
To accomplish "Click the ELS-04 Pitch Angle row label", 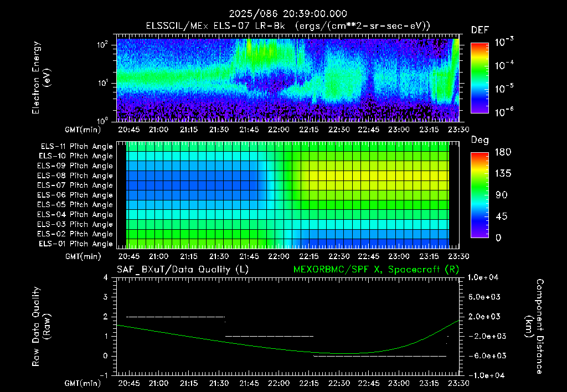I will (x=75, y=214).
